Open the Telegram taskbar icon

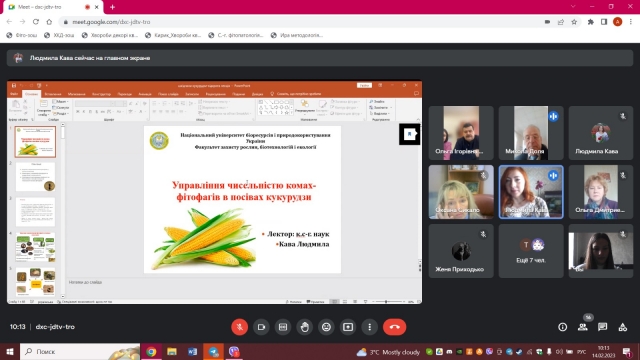click(213, 351)
